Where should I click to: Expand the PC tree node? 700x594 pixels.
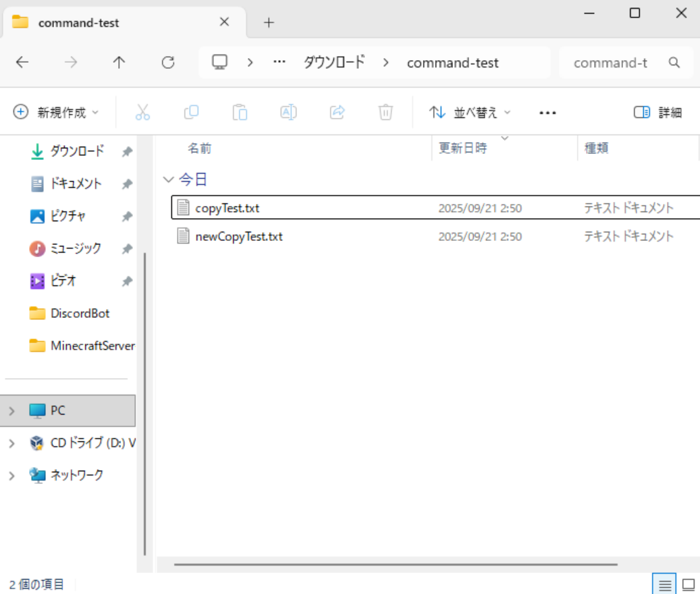click(x=11, y=411)
